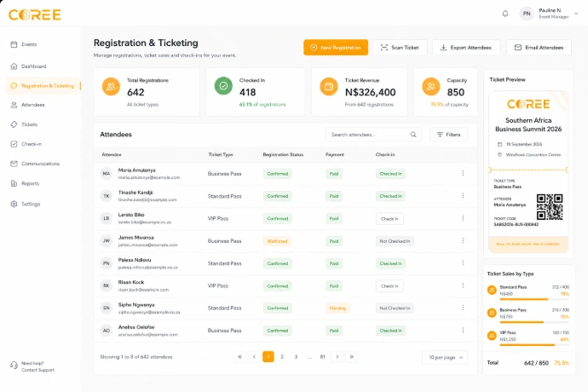Click the VIP Pass sales progress bar
This screenshot has height=392, width=588.
point(534,345)
